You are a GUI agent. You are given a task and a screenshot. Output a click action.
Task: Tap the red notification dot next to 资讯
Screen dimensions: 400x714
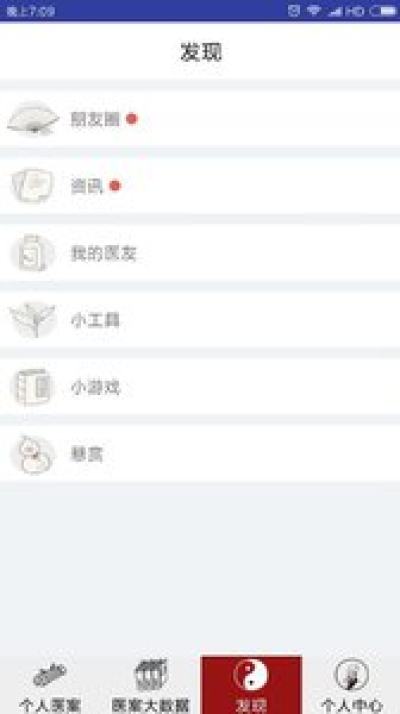[x=115, y=186]
